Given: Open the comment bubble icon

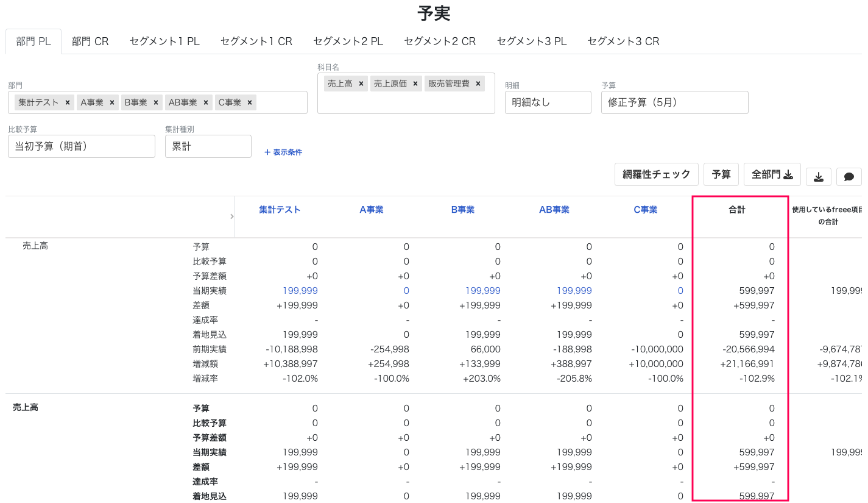Looking at the screenshot, I should click(849, 177).
